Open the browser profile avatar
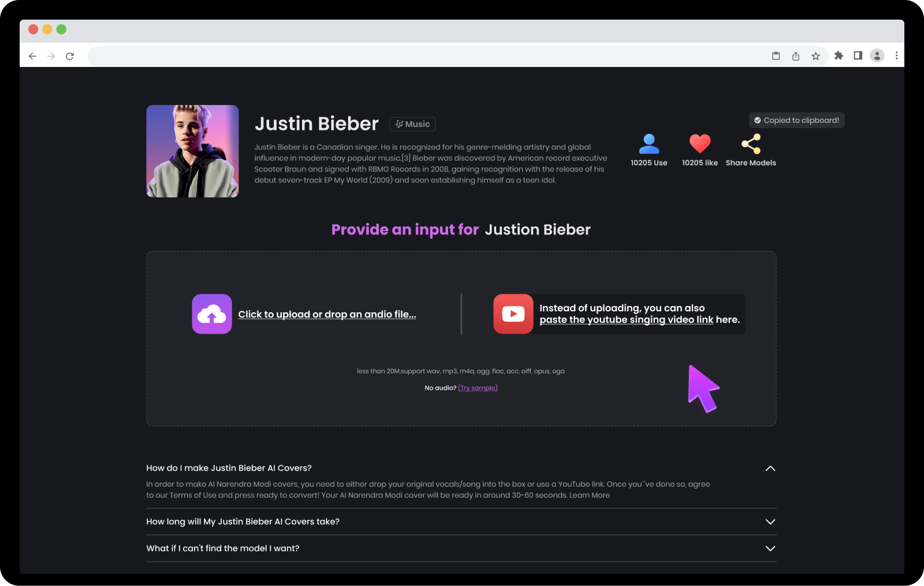Screen dimensions: 924x586 tap(877, 55)
